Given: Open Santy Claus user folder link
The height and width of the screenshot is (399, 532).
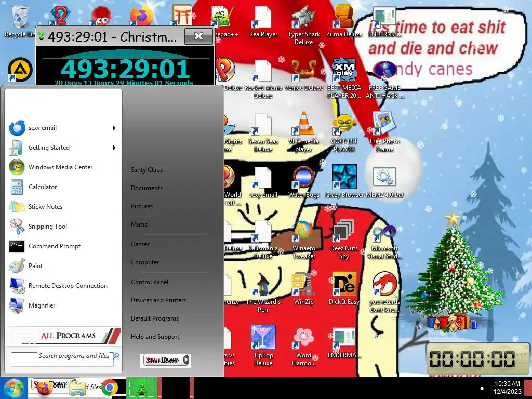Looking at the screenshot, I should [147, 170].
